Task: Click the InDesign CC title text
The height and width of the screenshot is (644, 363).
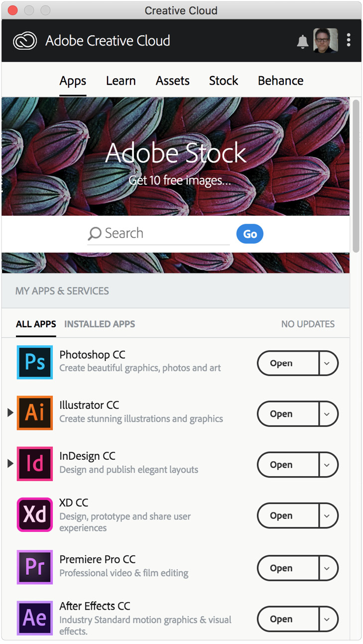Action: click(87, 456)
